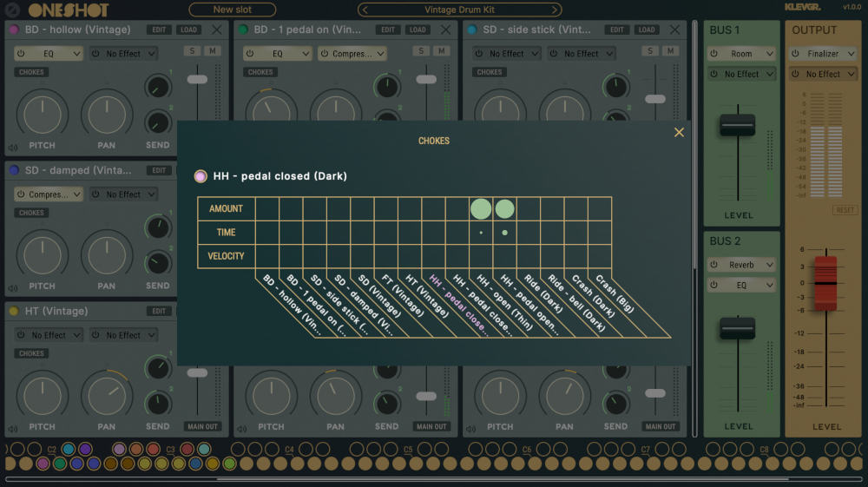Image resolution: width=868 pixels, height=487 pixels.
Task: Click the speaker icon in SD - damped slot
Action: pos(12,286)
